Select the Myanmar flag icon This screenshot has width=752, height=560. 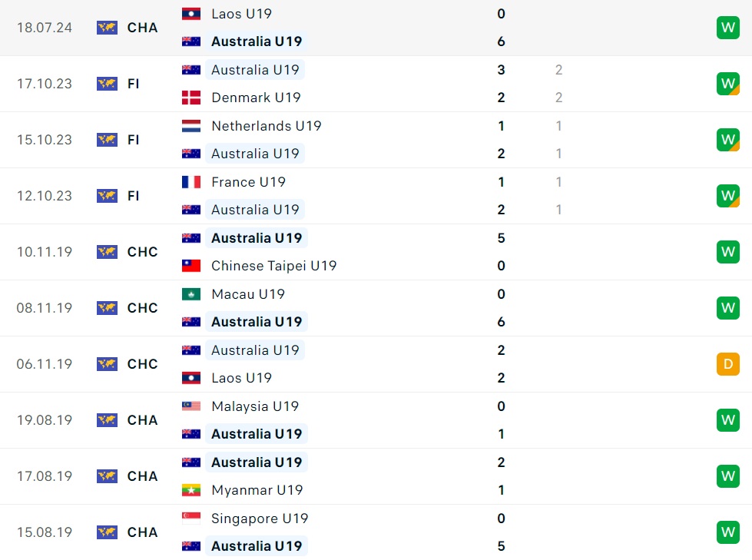point(190,490)
